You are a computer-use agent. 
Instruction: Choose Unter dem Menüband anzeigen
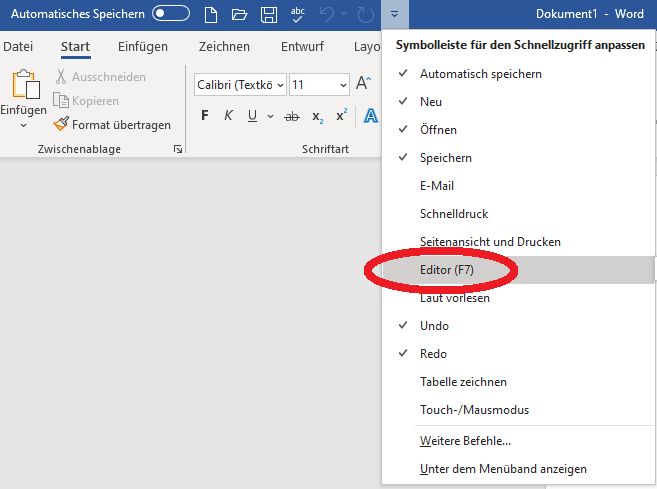tap(518, 469)
